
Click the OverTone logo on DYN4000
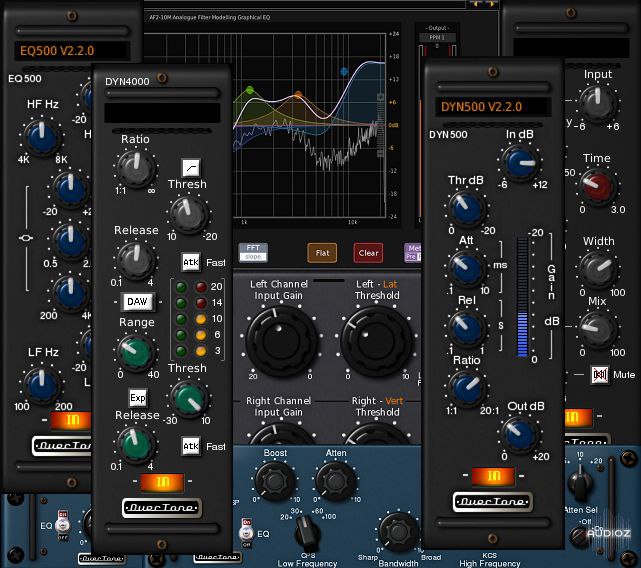[x=162, y=507]
